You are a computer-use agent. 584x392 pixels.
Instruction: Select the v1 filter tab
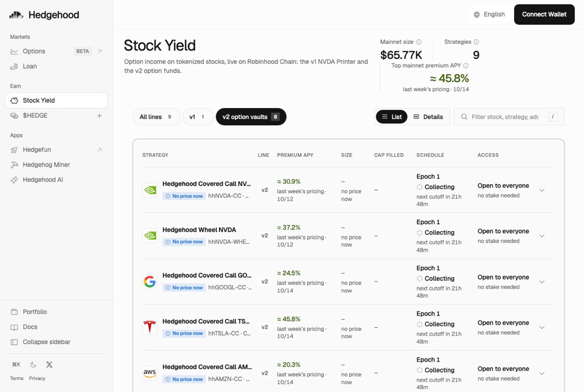[197, 117]
